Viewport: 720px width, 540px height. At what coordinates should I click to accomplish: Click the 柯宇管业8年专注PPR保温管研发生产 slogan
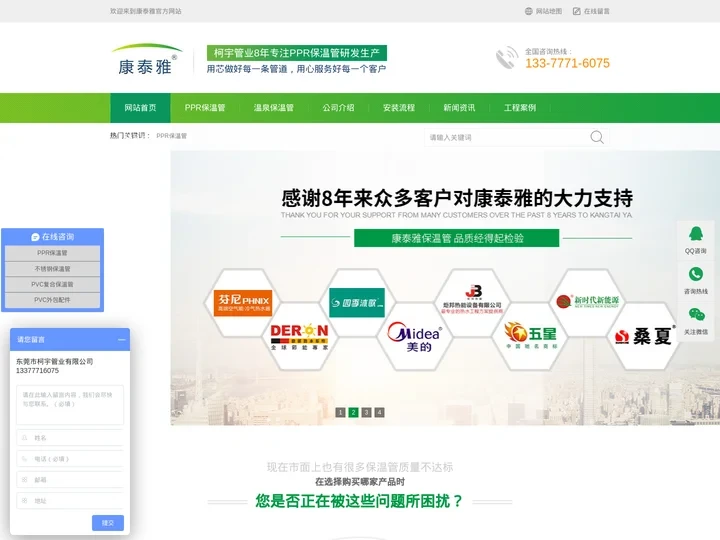297,53
